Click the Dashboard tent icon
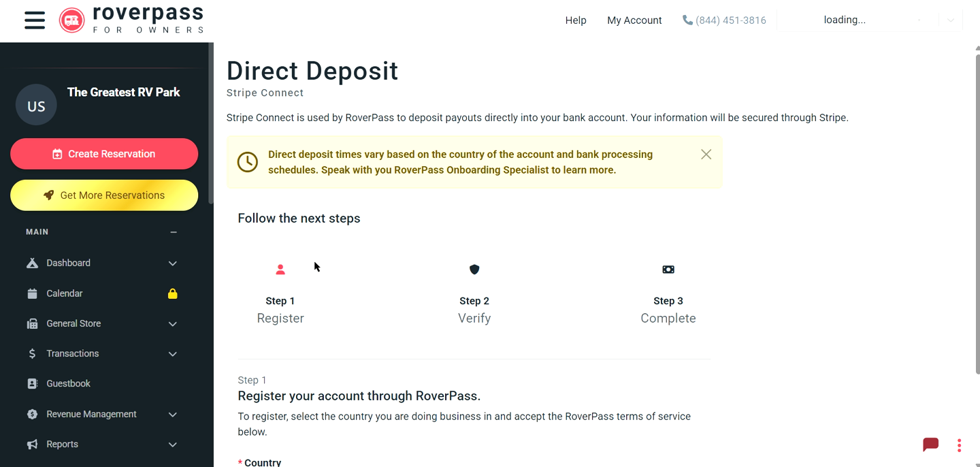Viewport: 980px width, 467px height. pyautogui.click(x=32, y=263)
